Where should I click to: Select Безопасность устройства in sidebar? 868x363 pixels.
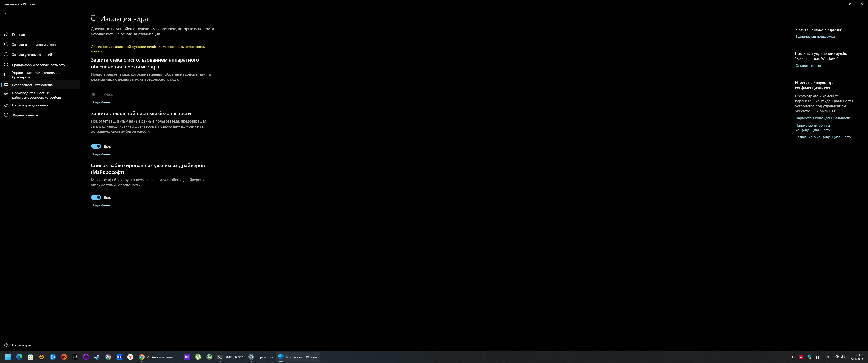click(32, 85)
